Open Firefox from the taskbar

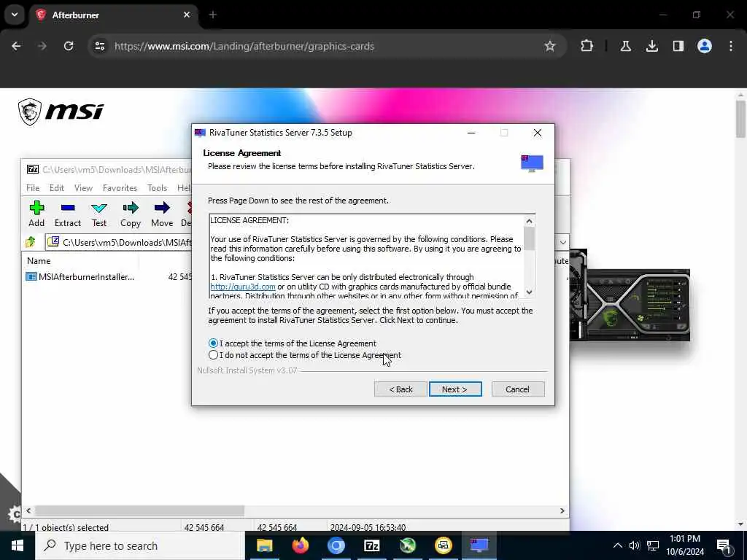(x=300, y=545)
